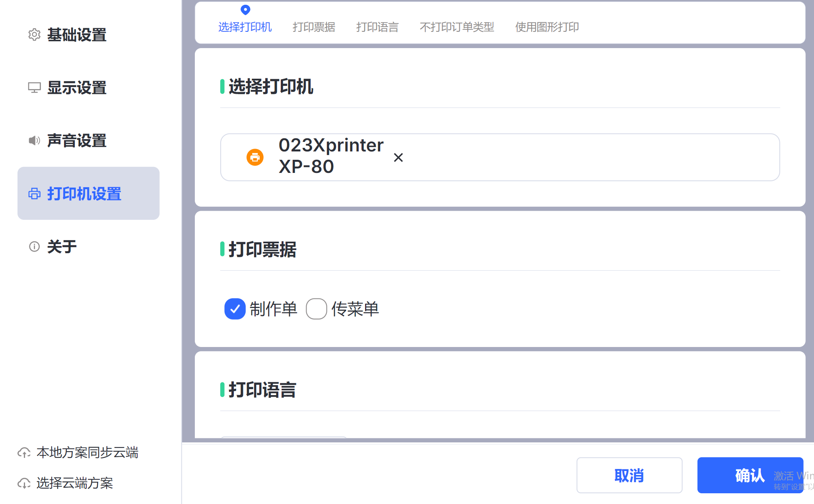Screen dimensions: 814x504
Task: Switch to the 打印语言 tab
Action: [377, 27]
